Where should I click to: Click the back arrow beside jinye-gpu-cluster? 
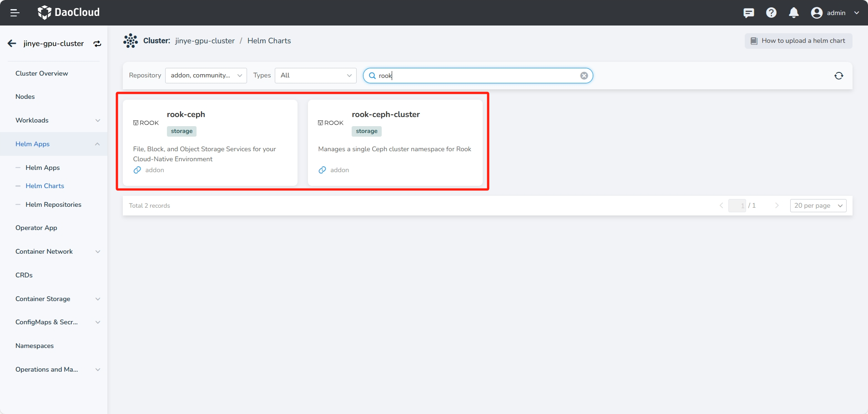12,43
